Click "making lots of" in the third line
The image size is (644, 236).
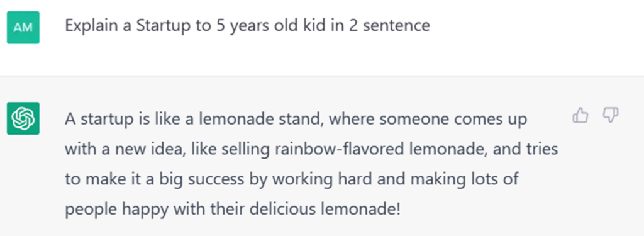pyautogui.click(x=464, y=179)
